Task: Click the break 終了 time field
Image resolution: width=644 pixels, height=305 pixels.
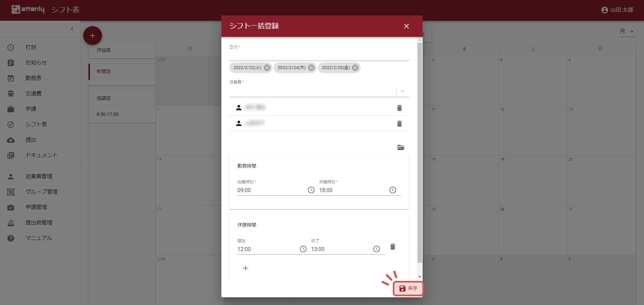Action: [x=340, y=249]
